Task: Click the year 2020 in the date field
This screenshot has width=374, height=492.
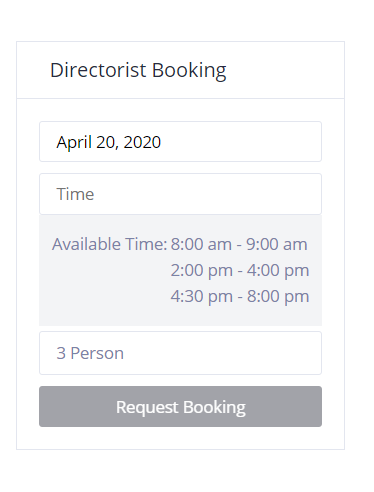Action: (x=142, y=142)
